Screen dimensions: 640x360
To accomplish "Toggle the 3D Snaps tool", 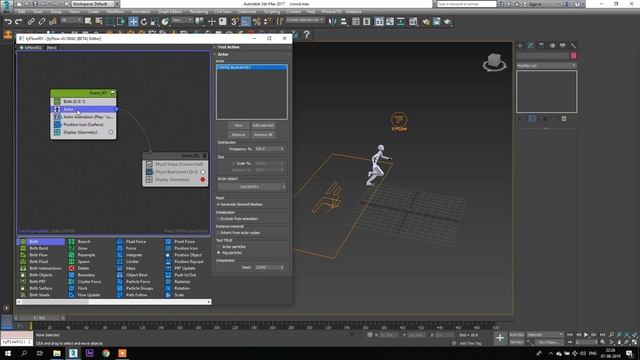I will pyautogui.click(x=235, y=22).
